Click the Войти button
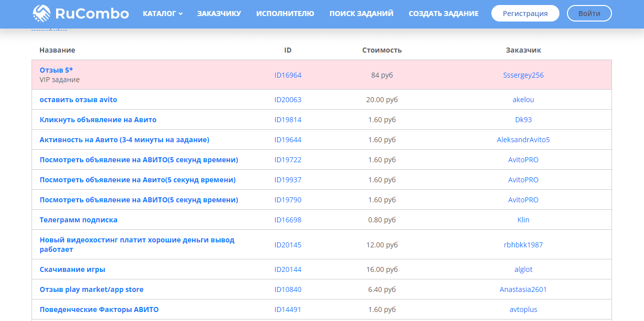 point(589,13)
